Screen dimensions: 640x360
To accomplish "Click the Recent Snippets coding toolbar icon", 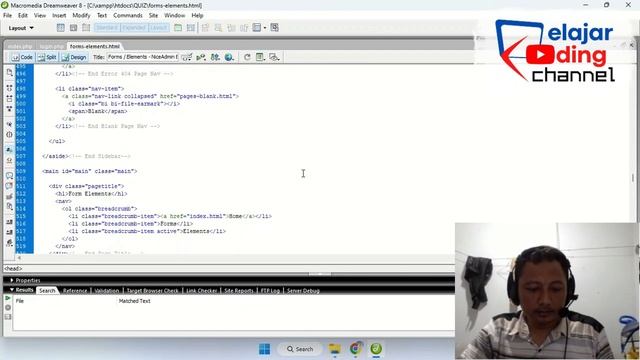I will [x=9, y=207].
